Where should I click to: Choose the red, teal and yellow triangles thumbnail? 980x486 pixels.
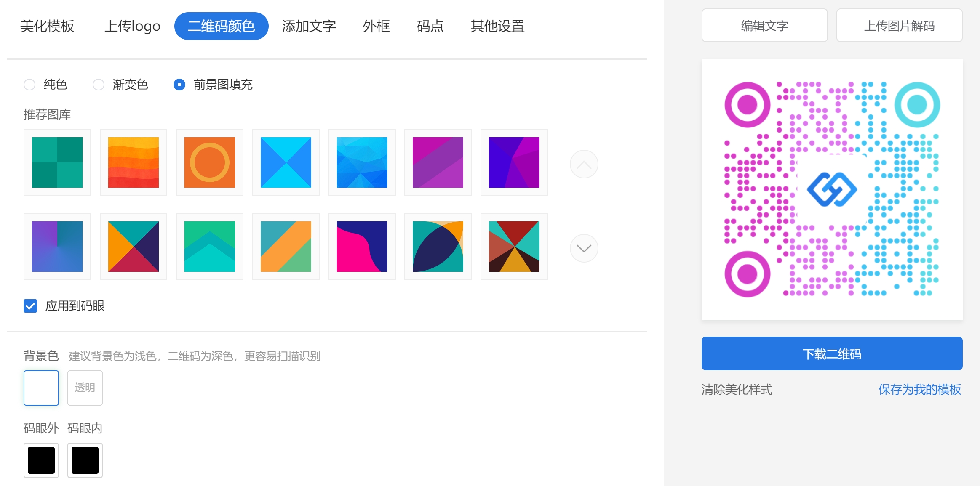[514, 247]
